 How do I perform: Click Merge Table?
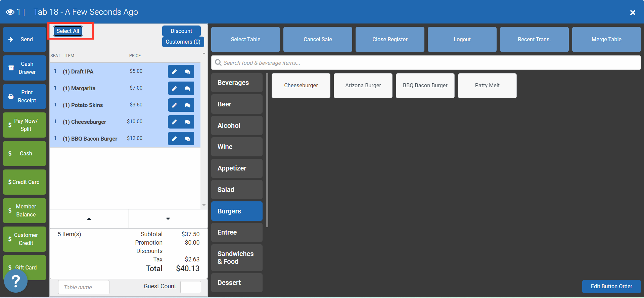(x=606, y=39)
